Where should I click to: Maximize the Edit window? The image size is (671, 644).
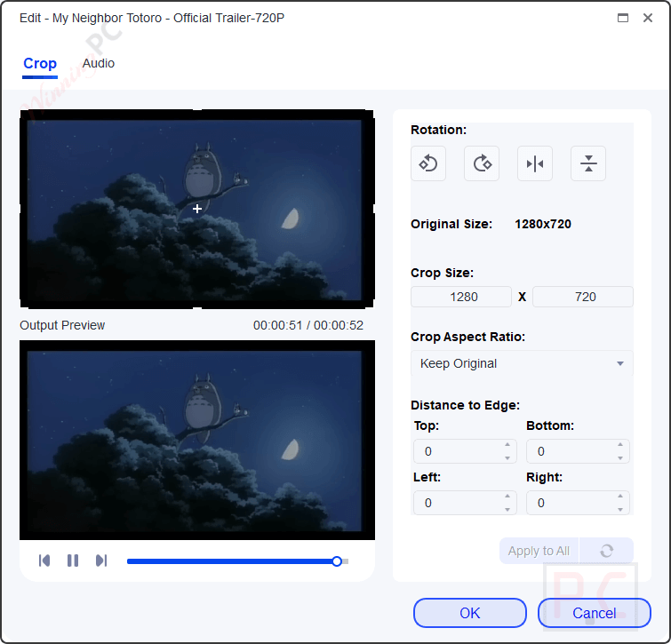pyautogui.click(x=623, y=18)
